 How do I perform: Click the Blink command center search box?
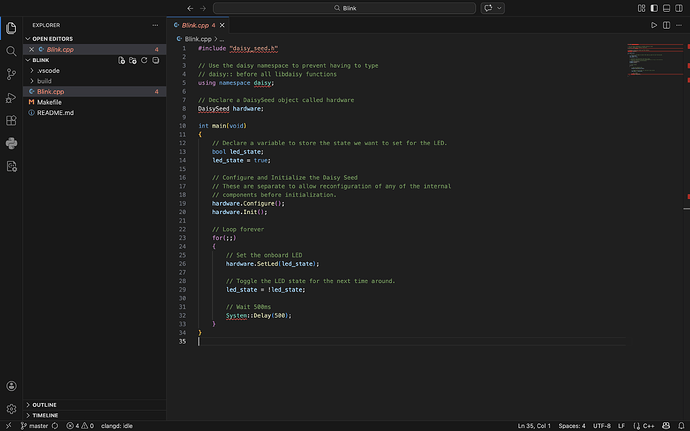pyautogui.click(x=345, y=8)
